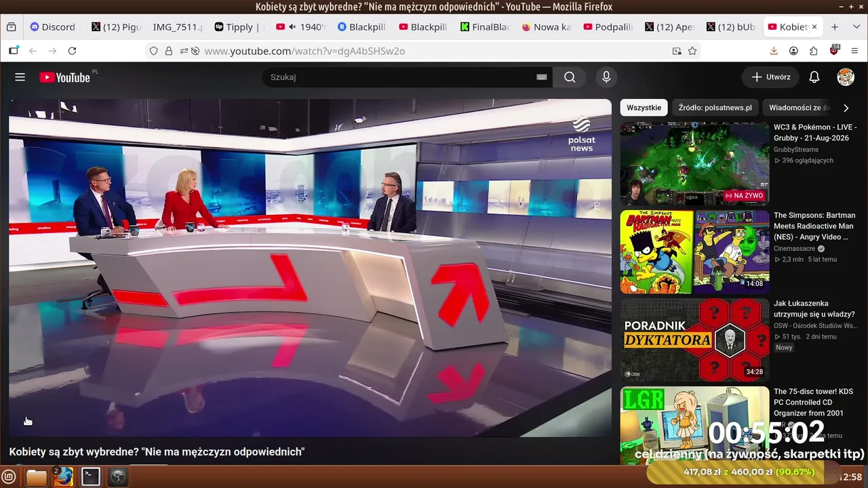Click the Kobiety są zbyt wybredne video title
This screenshot has height=488, width=868.
click(x=157, y=451)
